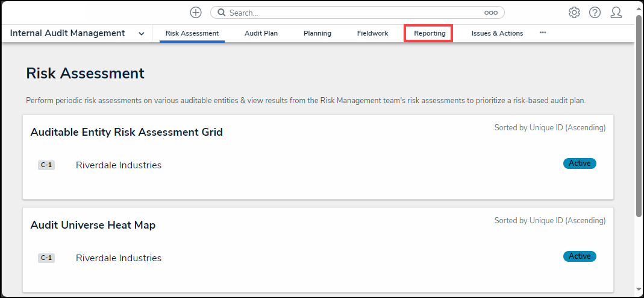The height and width of the screenshot is (298, 644).
Task: Switch to the Reporting tab
Action: pyautogui.click(x=430, y=33)
